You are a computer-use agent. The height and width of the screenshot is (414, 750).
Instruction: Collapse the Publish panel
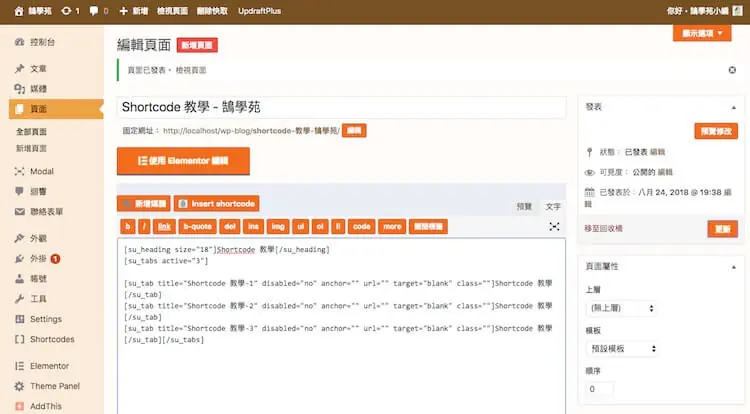point(733,108)
